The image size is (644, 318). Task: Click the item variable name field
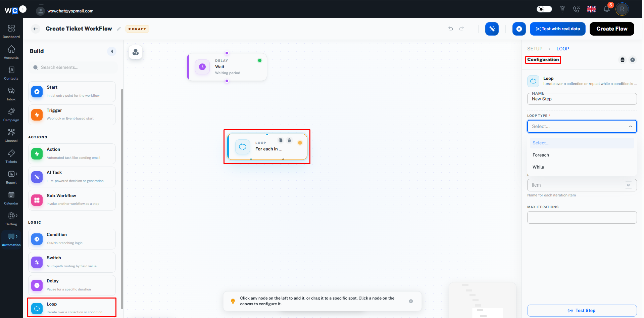(582, 185)
